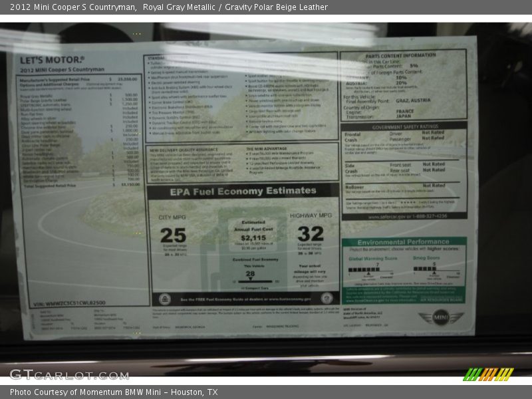Select 'Royal Gray Metallic / Gravity Polar Beige Leather' caption

click(x=235, y=7)
